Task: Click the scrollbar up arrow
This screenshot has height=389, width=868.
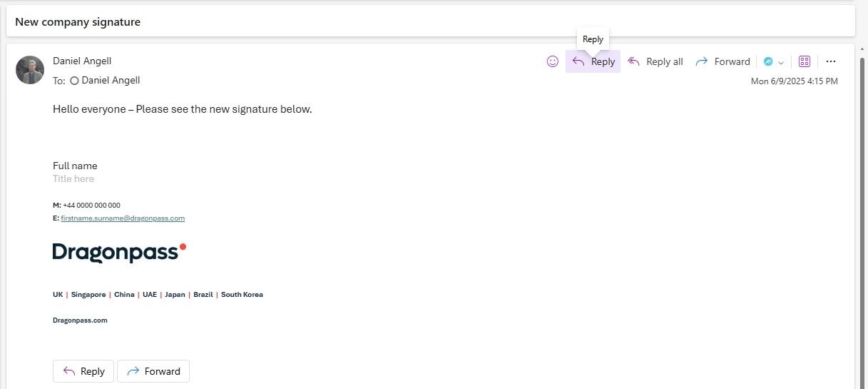Action: coord(864,47)
